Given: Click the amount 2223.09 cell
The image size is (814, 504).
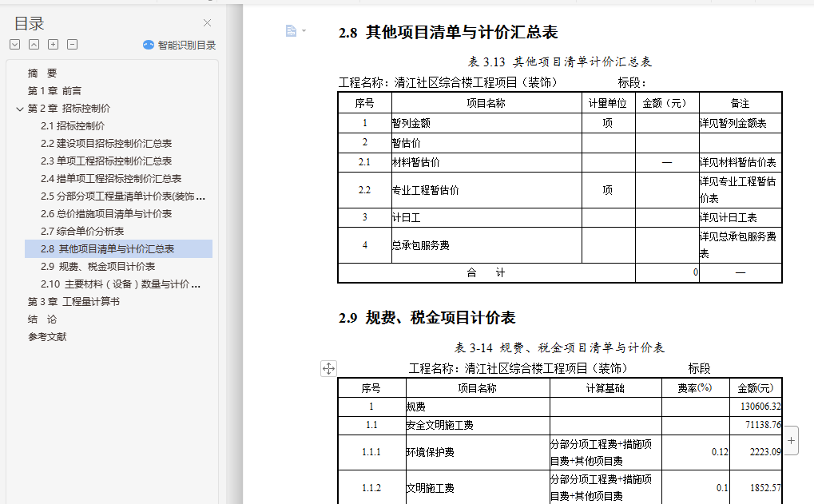Looking at the screenshot, I should [756, 453].
